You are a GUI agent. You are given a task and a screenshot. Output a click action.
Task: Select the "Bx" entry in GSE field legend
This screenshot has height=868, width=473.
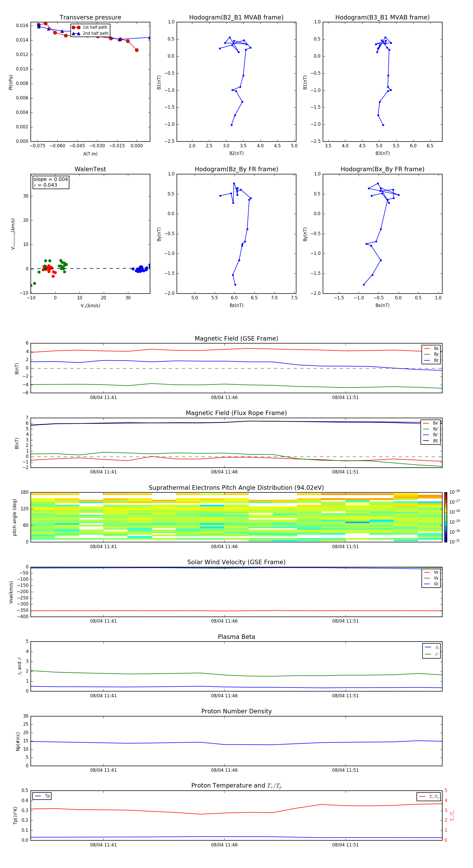click(x=431, y=349)
